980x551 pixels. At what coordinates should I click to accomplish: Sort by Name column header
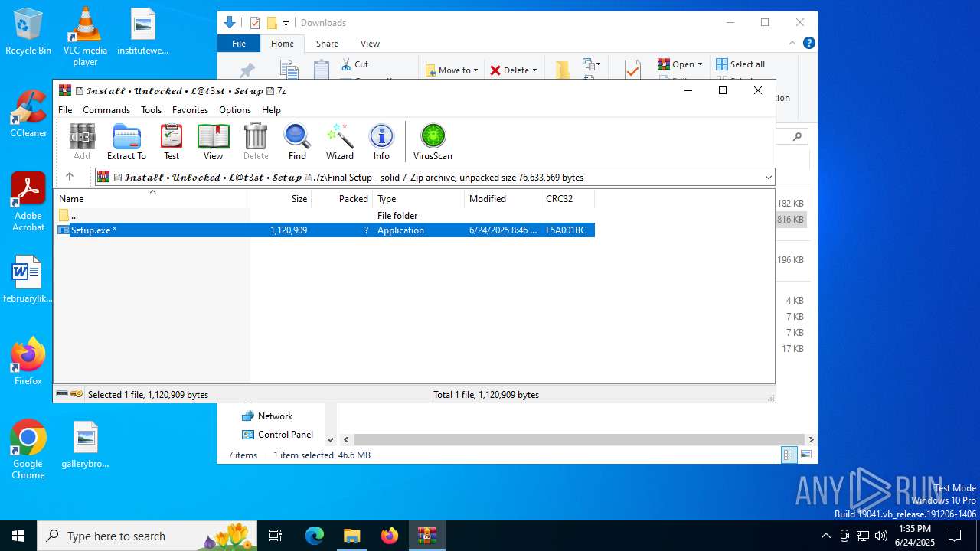[152, 199]
